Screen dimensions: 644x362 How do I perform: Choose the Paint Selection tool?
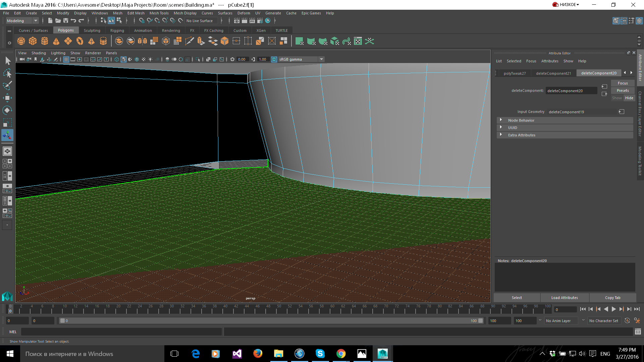[x=7, y=85]
